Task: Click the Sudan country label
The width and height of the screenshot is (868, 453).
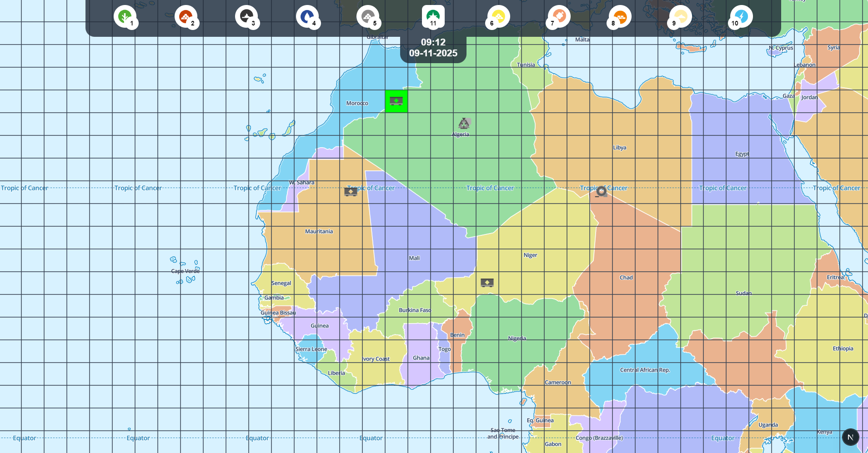Action: coord(744,293)
